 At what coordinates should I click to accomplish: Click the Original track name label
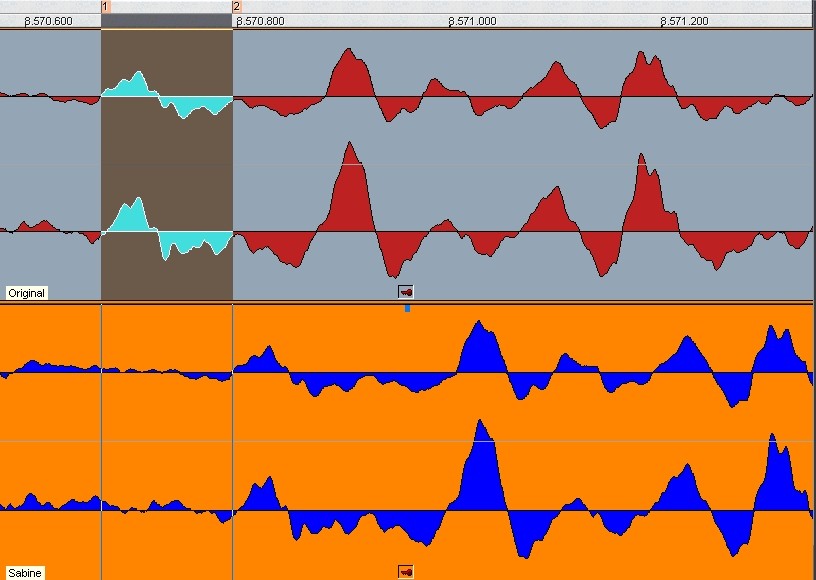[x=27, y=293]
